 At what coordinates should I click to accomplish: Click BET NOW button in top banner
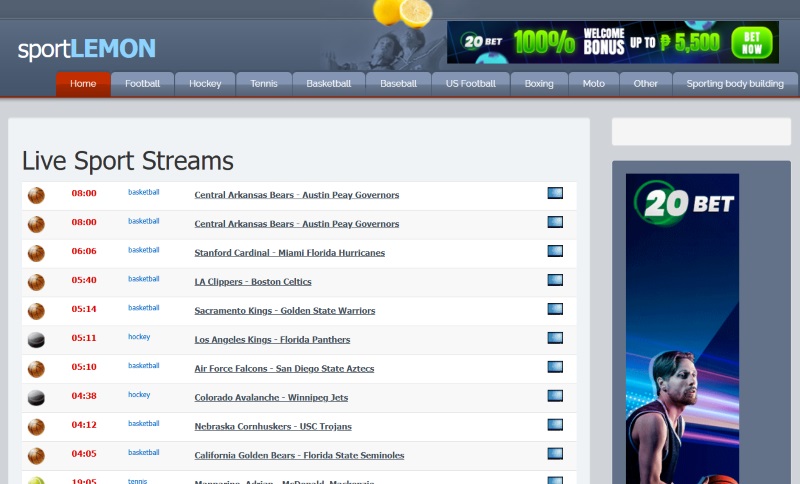[752, 43]
